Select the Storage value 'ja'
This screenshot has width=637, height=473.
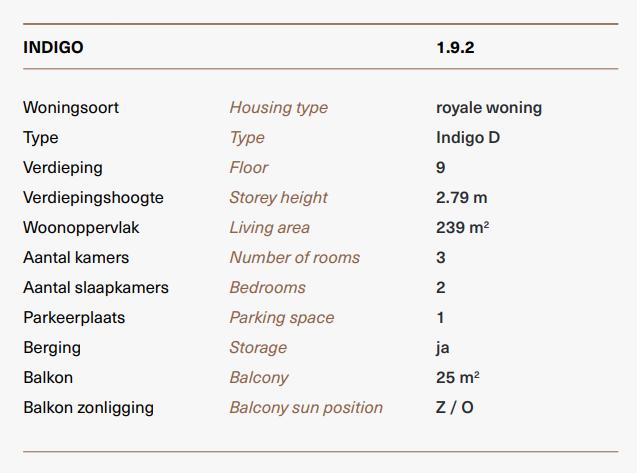[x=442, y=348]
